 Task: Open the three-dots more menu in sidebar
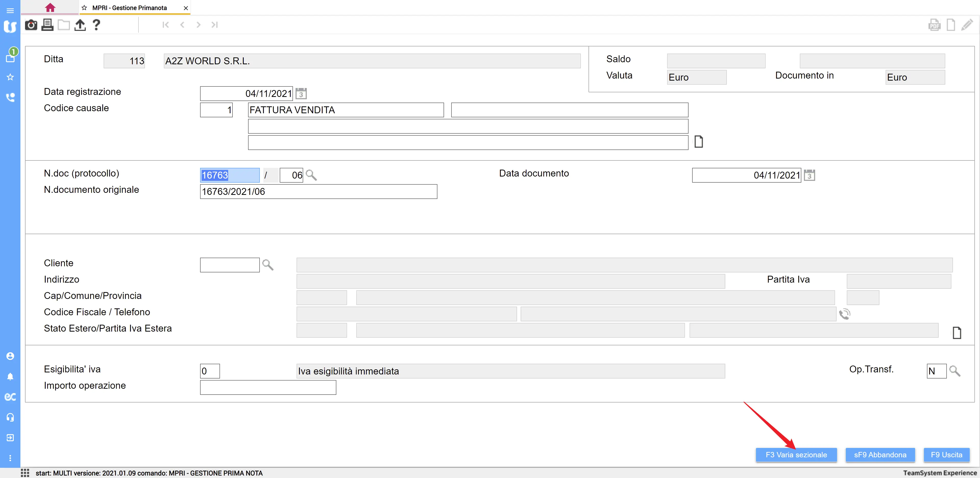(x=10, y=458)
